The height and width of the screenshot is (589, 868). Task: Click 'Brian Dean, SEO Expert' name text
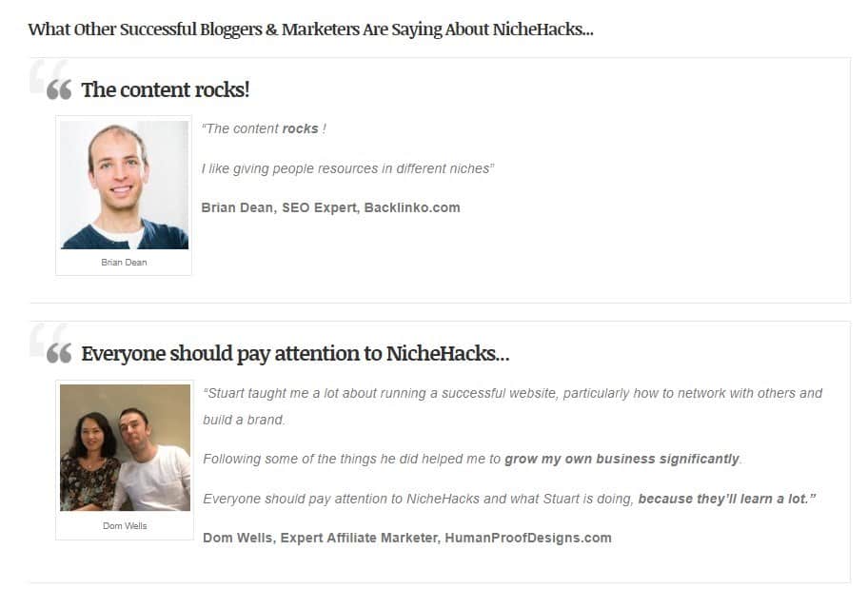pos(279,207)
